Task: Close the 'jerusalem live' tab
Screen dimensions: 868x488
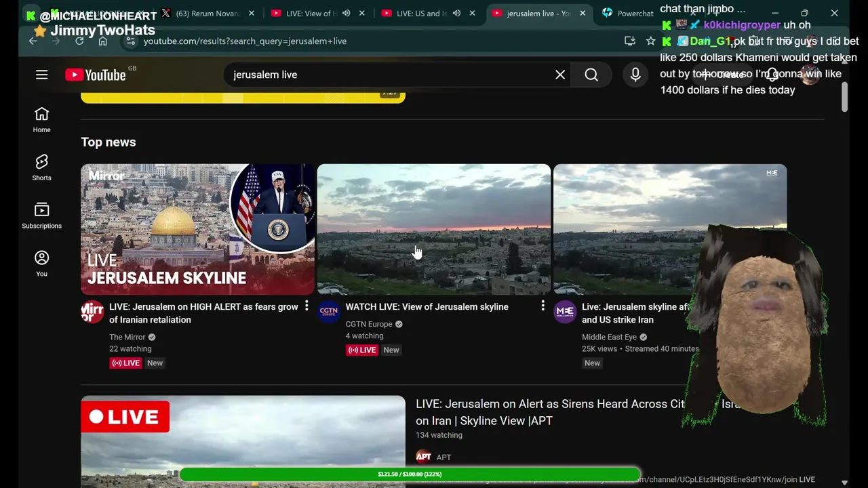Action: tap(583, 13)
